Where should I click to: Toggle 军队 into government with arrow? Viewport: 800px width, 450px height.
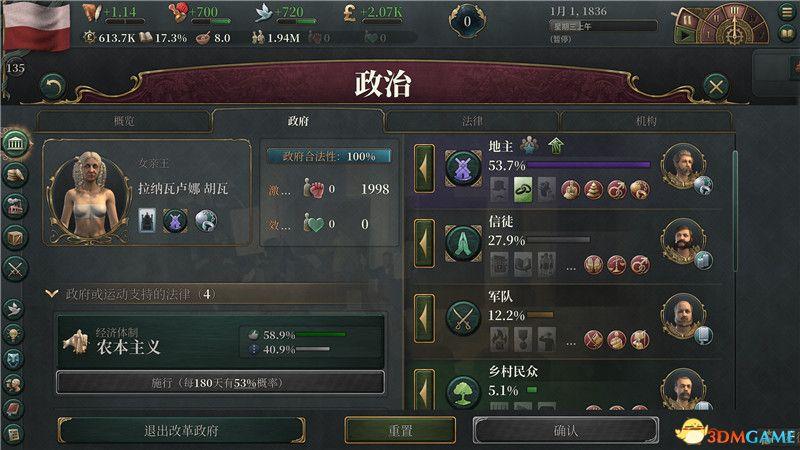point(424,318)
